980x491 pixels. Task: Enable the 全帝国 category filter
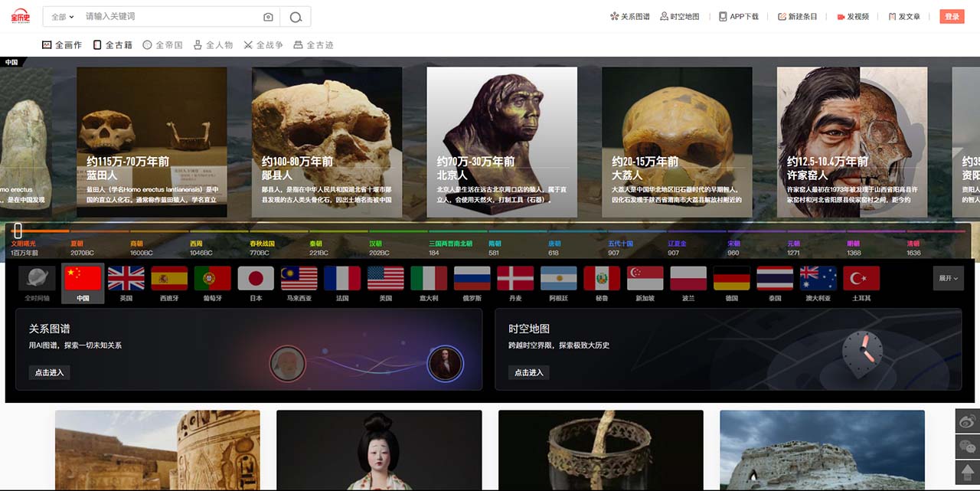point(162,45)
